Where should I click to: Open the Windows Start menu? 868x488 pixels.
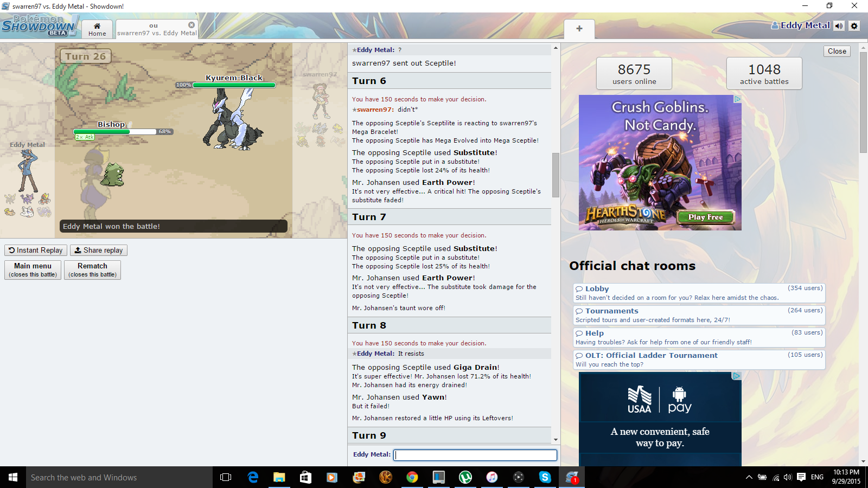(13, 477)
